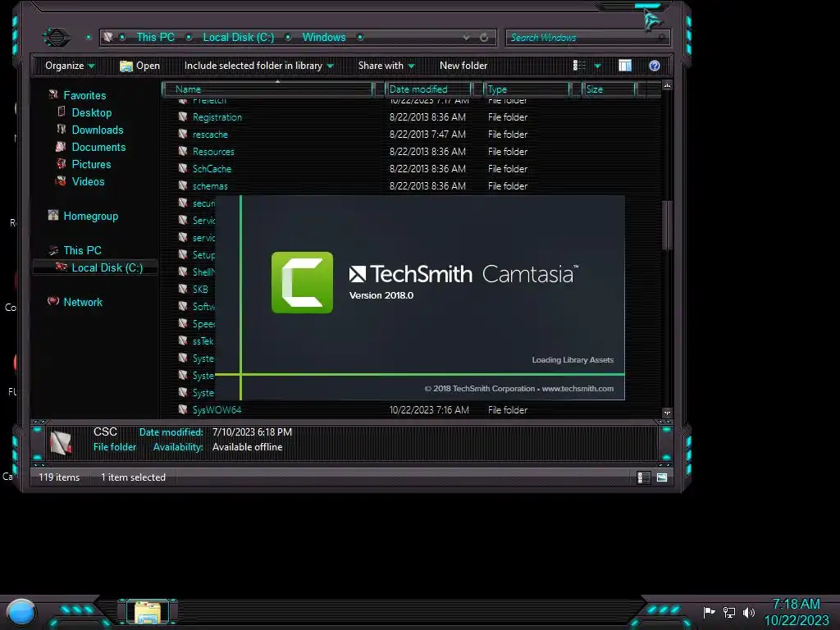Select the schemas folder

click(x=210, y=186)
